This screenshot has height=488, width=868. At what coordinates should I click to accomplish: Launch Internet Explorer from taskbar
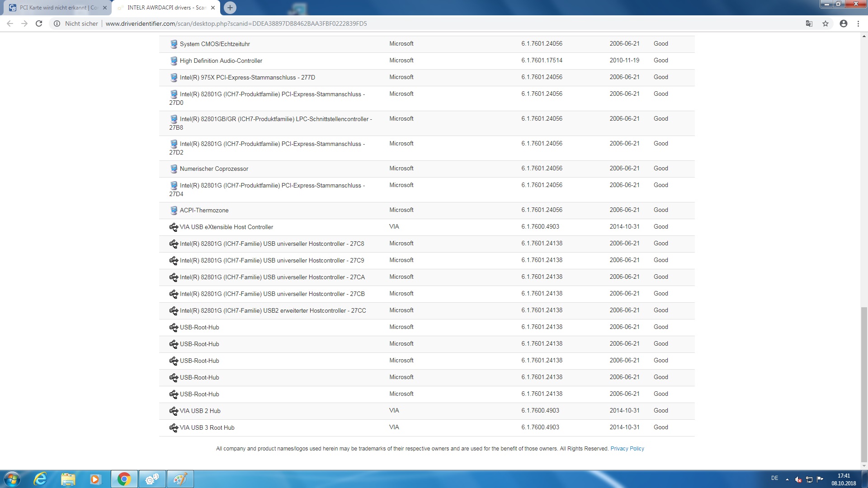pyautogui.click(x=40, y=479)
